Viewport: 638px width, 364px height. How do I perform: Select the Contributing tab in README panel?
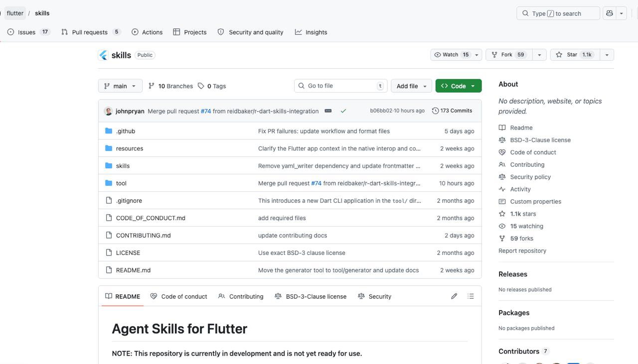tap(241, 296)
